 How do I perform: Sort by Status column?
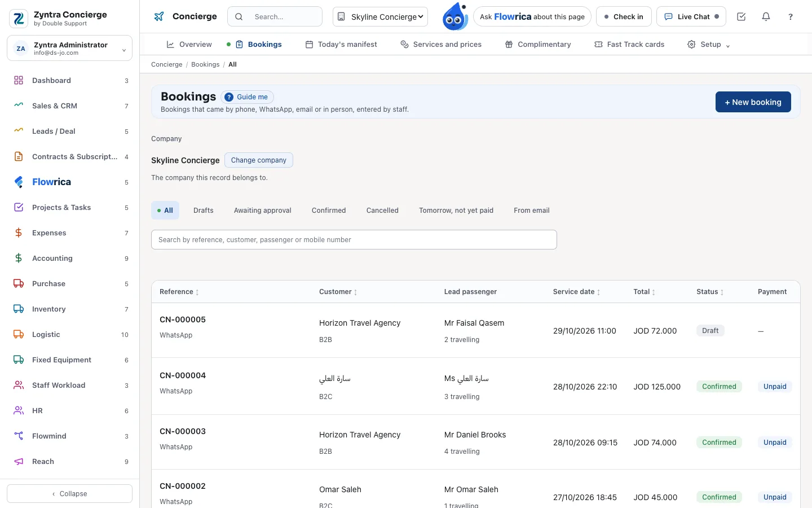tap(710, 292)
